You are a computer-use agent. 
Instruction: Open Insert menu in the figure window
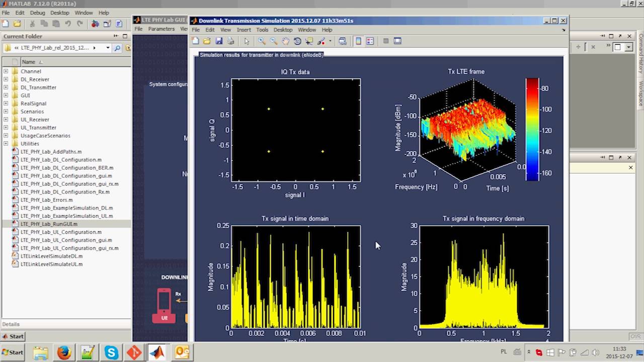[244, 30]
